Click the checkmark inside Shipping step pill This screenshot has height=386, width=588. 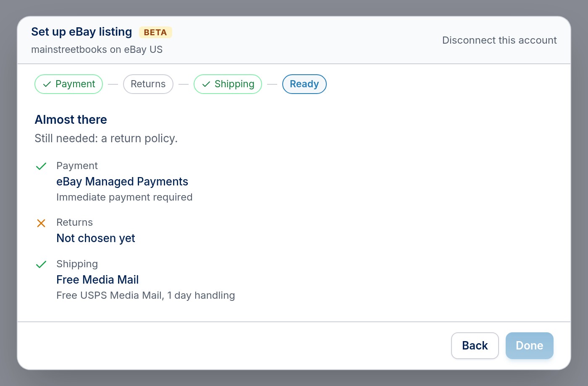click(x=206, y=84)
